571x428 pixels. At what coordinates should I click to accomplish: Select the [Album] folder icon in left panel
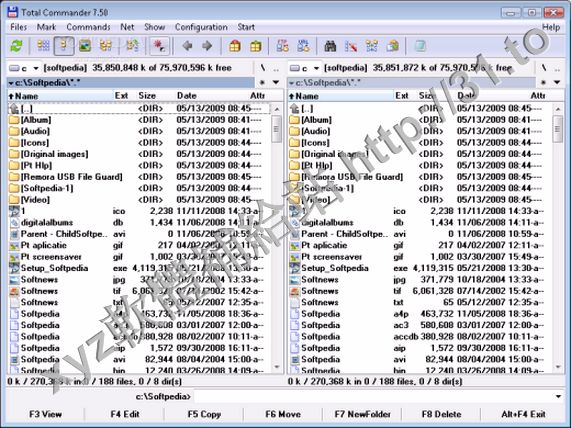(x=14, y=120)
